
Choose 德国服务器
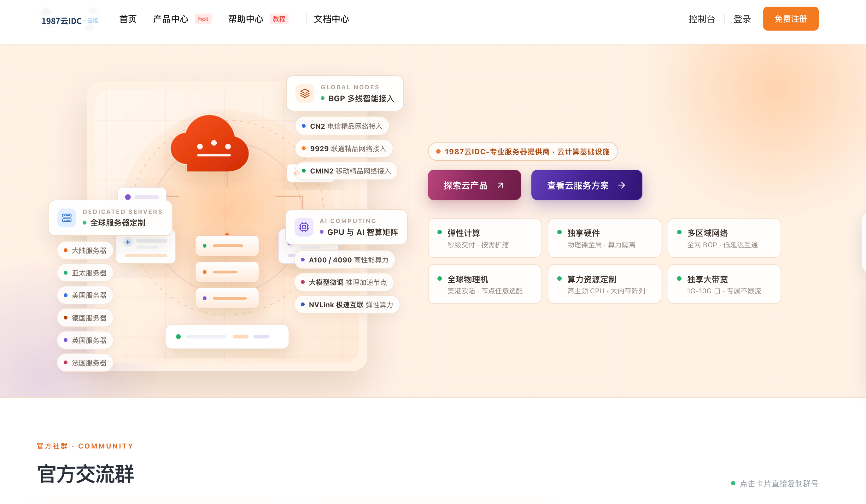85,318
